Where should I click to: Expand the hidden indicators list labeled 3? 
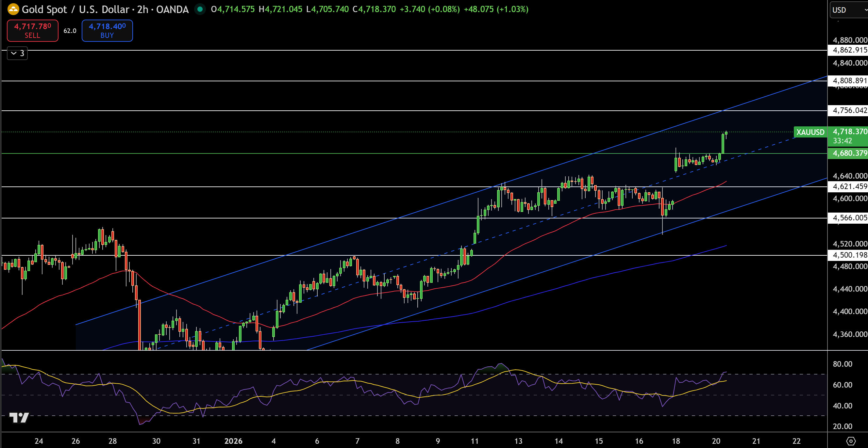click(x=17, y=53)
